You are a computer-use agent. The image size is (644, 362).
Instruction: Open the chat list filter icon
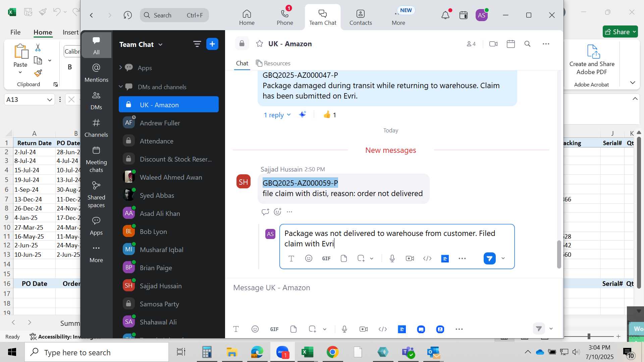(197, 44)
